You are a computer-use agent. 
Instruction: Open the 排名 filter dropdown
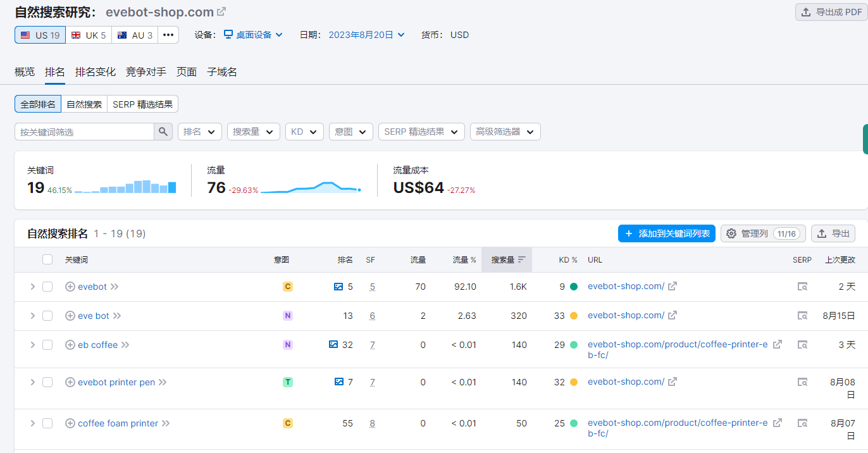(200, 132)
